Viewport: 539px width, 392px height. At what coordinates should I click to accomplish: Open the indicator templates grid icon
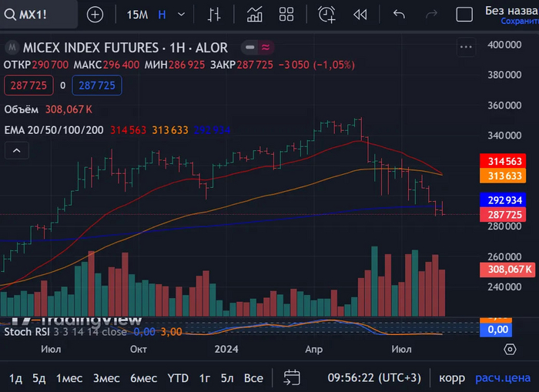[286, 15]
